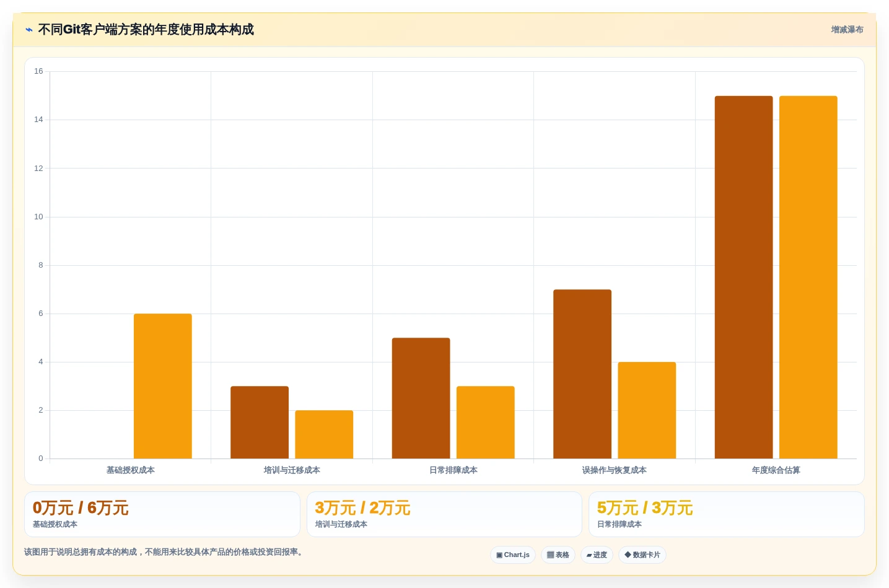Click the chart title 不同Git客户端方案的年度使用成本构成

click(146, 30)
